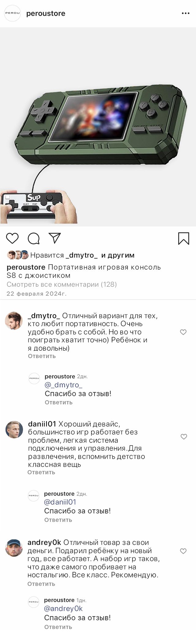The image size is (196, 644).
Task: Share post via paper plane icon
Action: point(55,238)
